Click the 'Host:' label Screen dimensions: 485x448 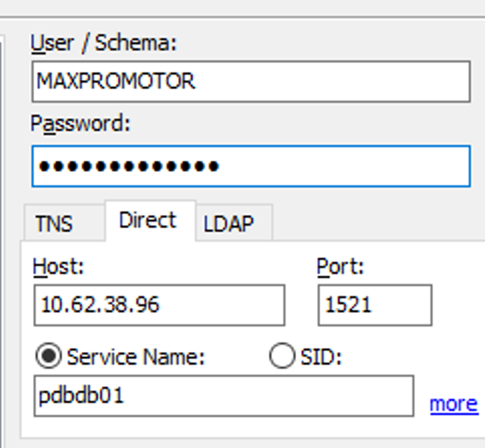59,266
